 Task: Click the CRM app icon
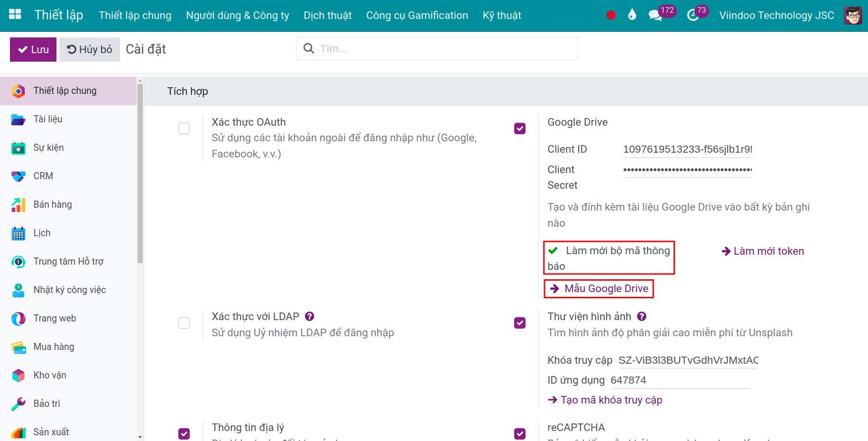tap(18, 176)
